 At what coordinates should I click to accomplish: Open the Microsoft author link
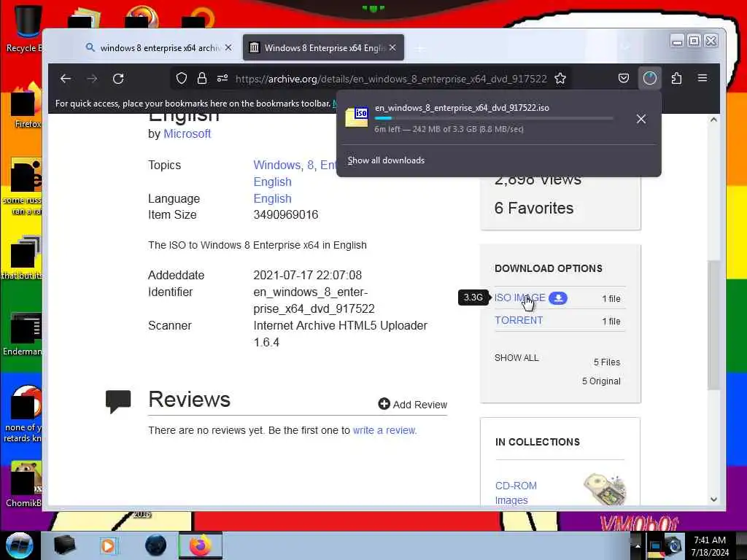(x=187, y=134)
